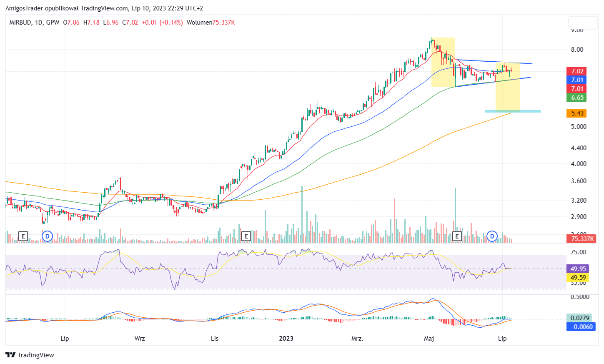
Task: Select the blue −0.0060 MACD value label
Action: coord(581,327)
